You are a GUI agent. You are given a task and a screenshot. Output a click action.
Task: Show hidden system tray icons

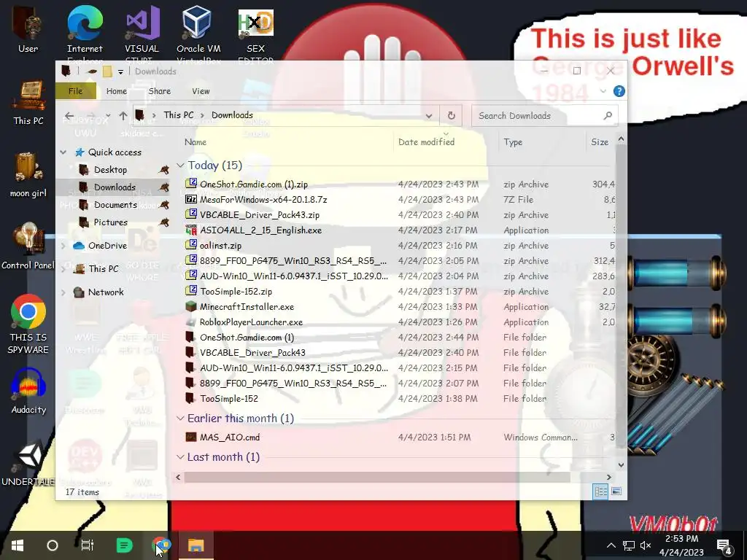coord(611,545)
